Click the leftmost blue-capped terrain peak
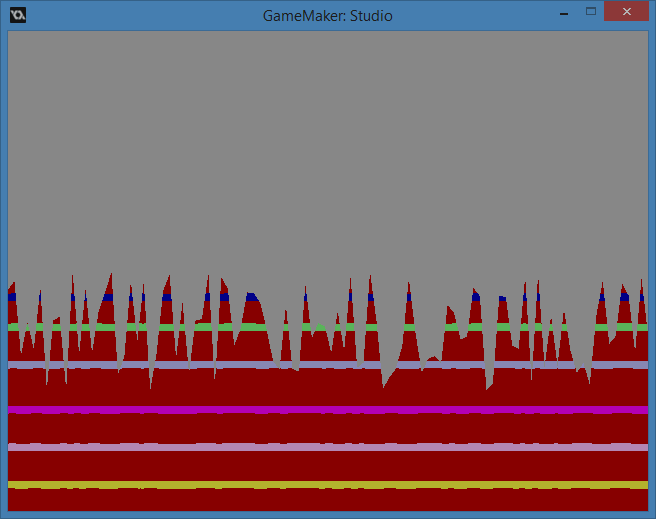This screenshot has height=519, width=656. 12,296
